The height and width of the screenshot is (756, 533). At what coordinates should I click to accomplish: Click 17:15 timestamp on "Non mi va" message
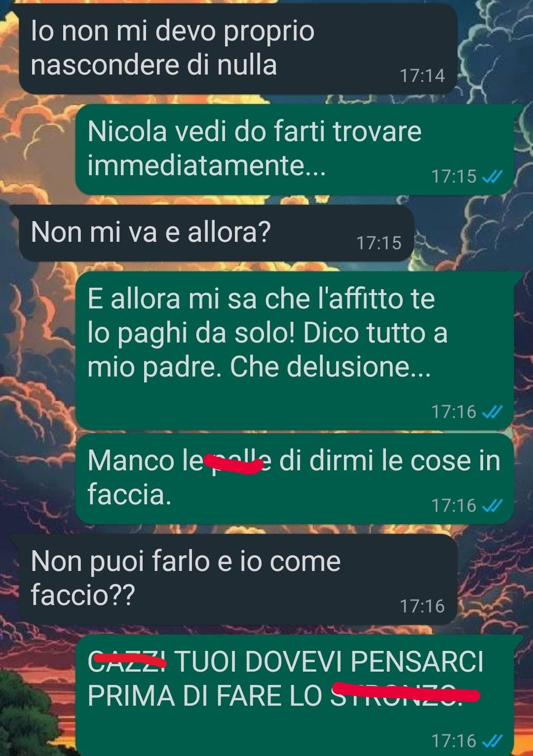click(x=379, y=243)
